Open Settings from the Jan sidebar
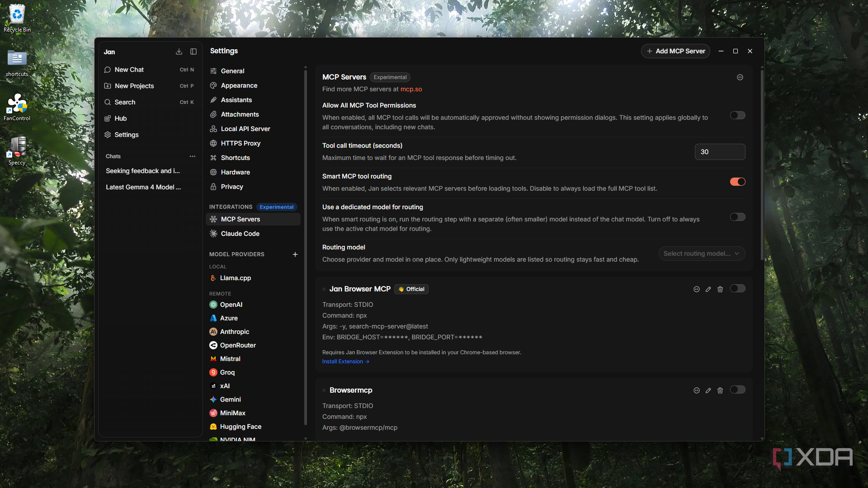 (x=150, y=135)
